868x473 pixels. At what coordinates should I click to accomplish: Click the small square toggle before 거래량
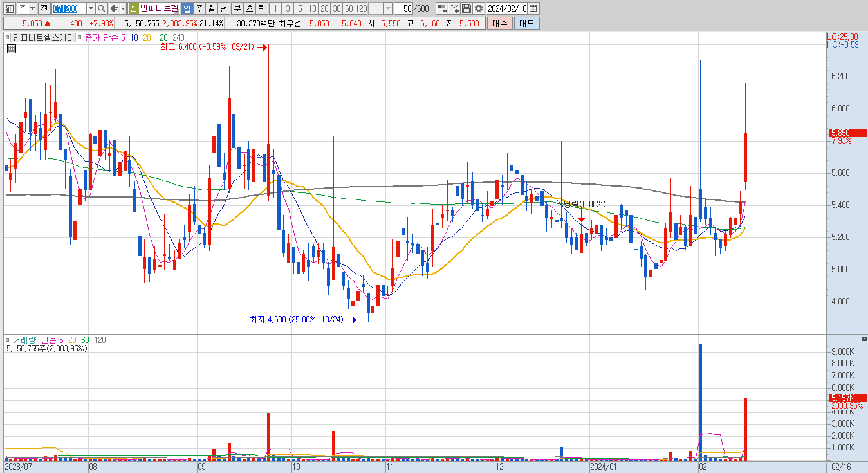(8, 340)
